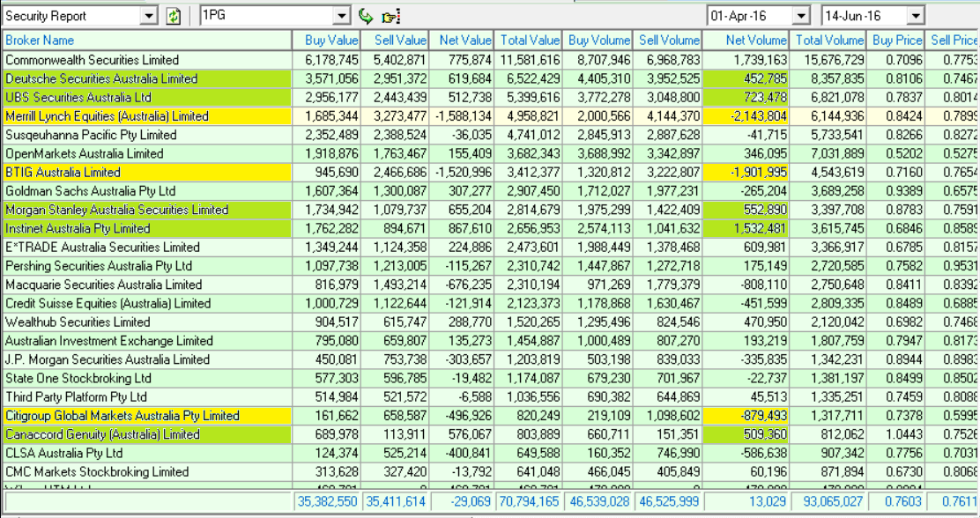
Task: Expand the 1PG security code dropdown arrow
Action: (342, 16)
